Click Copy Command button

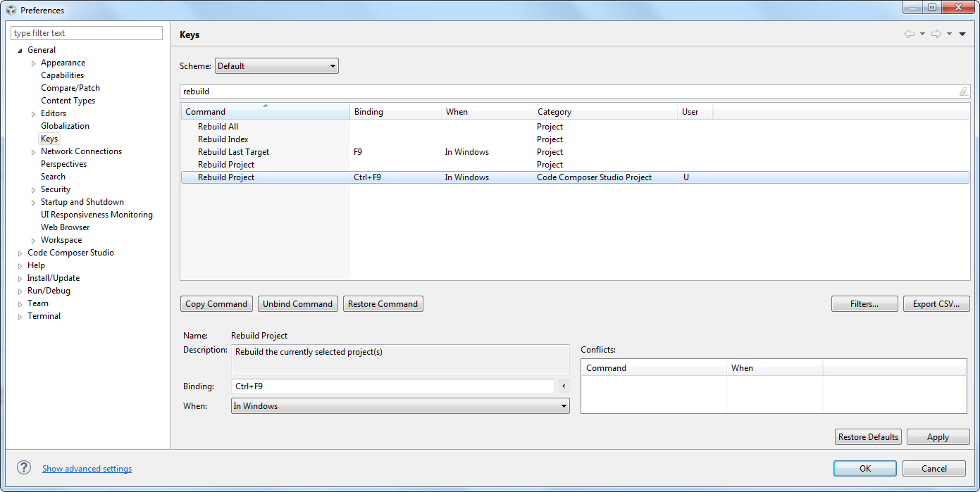(216, 304)
